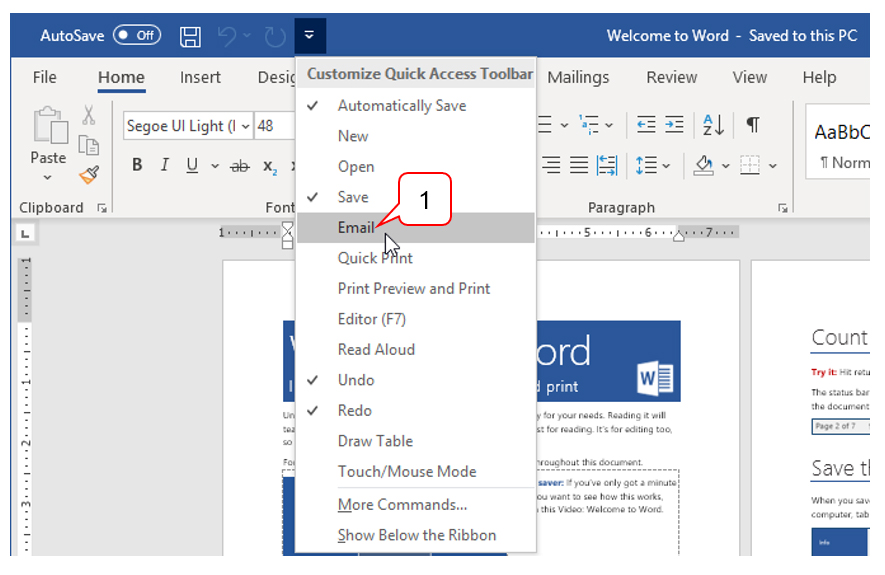Select the Format Painter brush
885x575 pixels.
click(89, 175)
